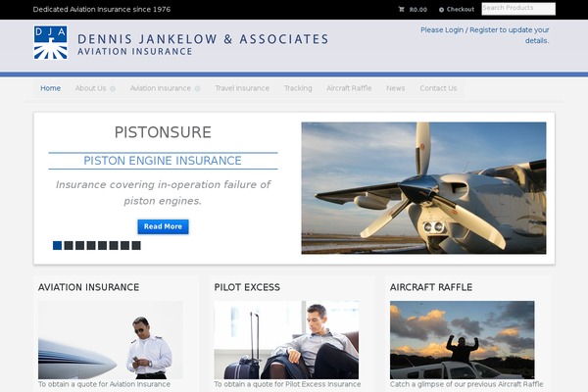This screenshot has height=392, width=588.
Task: Select the News menu item
Action: tap(395, 88)
